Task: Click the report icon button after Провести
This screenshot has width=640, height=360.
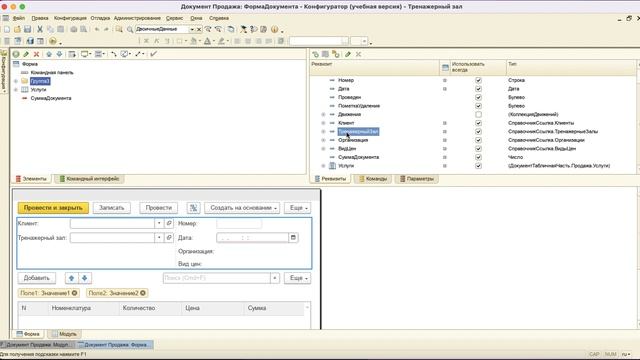Action: click(193, 208)
